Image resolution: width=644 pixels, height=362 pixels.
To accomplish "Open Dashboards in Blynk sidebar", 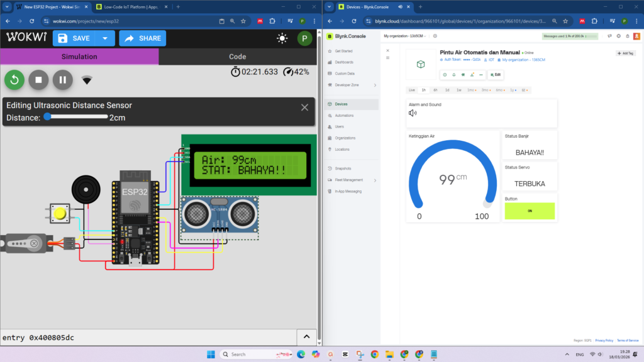I will pos(344,62).
